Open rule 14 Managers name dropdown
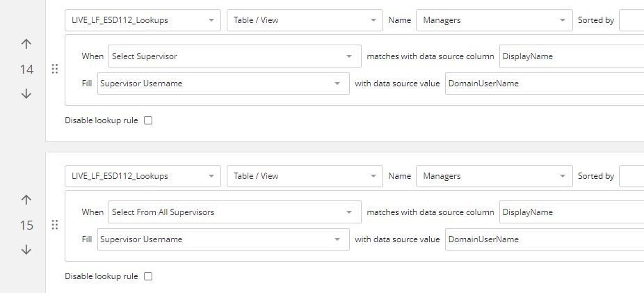The image size is (644, 293). 494,20
